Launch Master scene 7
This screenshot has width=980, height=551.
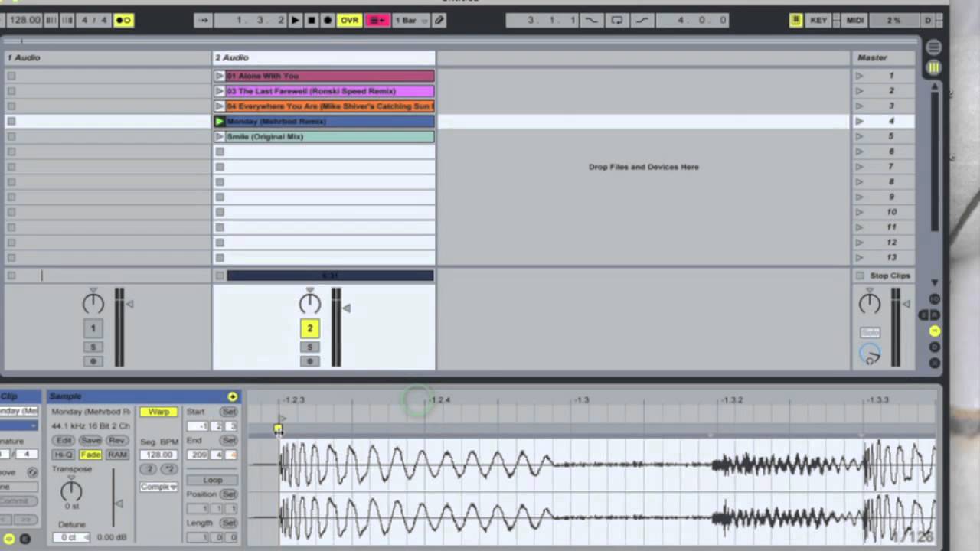coord(860,166)
